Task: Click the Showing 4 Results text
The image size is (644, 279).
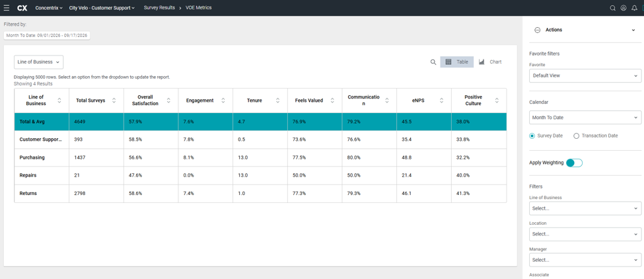Action: [33, 84]
